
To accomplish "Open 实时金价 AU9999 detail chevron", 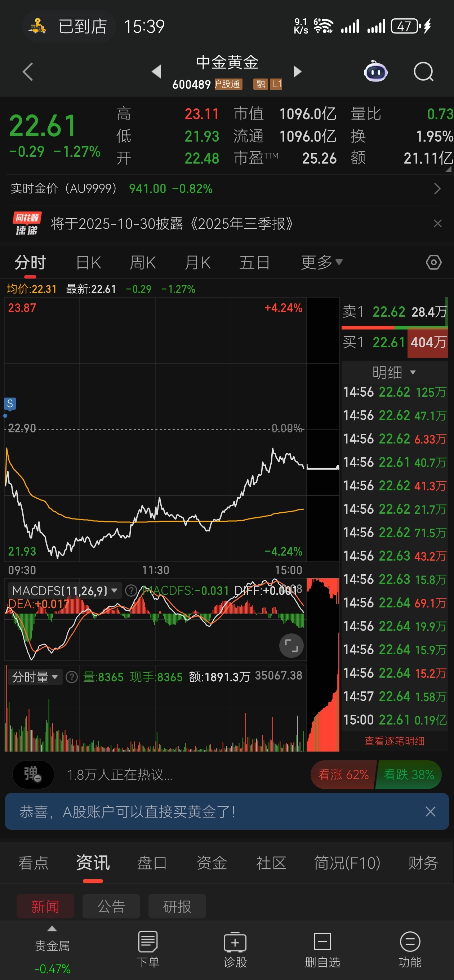I will (437, 189).
